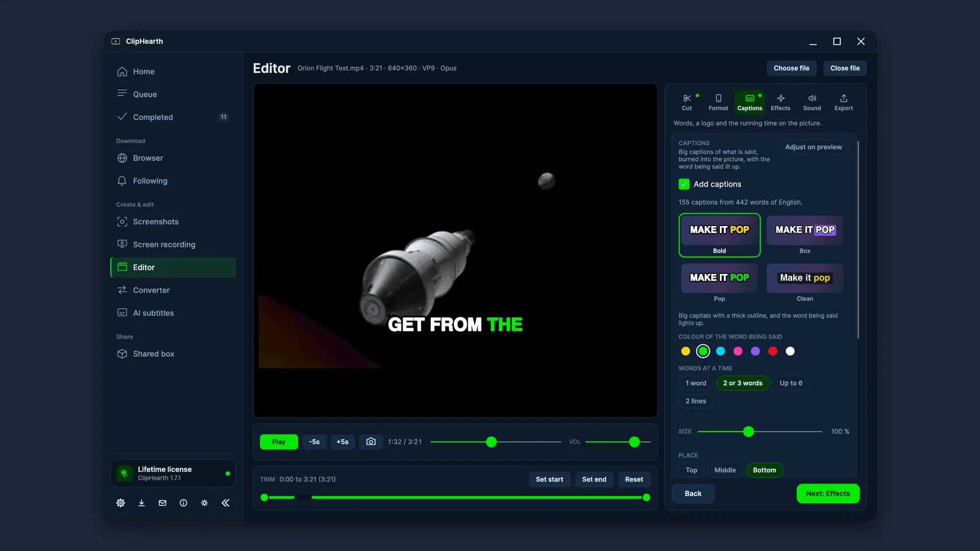Image resolution: width=980 pixels, height=551 pixels.
Task: Open the Screenshots tool
Action: [173, 222]
